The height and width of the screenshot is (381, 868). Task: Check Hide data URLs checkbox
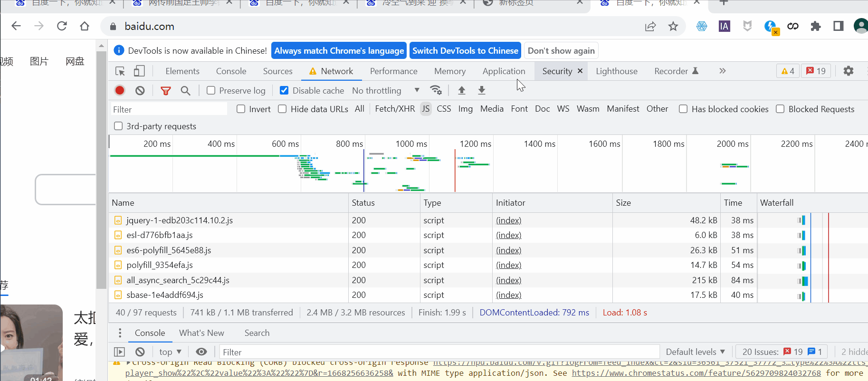click(x=282, y=109)
